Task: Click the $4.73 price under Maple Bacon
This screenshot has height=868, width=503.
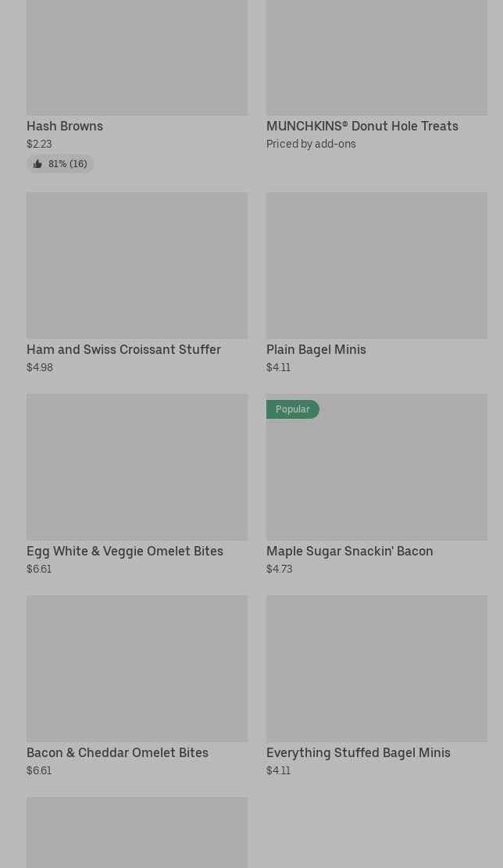Action: coord(280,569)
